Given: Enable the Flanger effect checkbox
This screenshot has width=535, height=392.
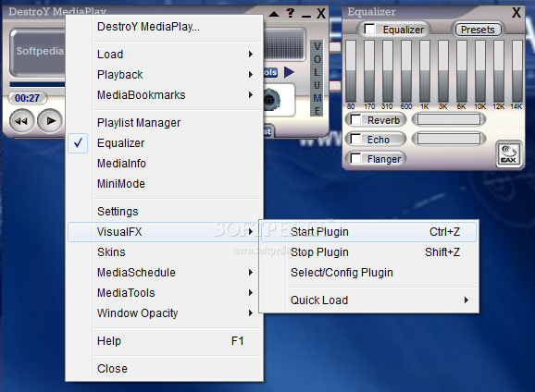Looking at the screenshot, I should [355, 158].
